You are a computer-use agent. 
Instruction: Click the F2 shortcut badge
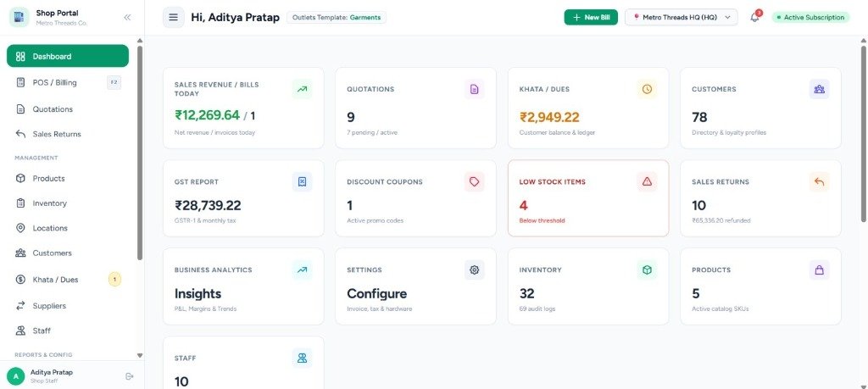coord(114,82)
